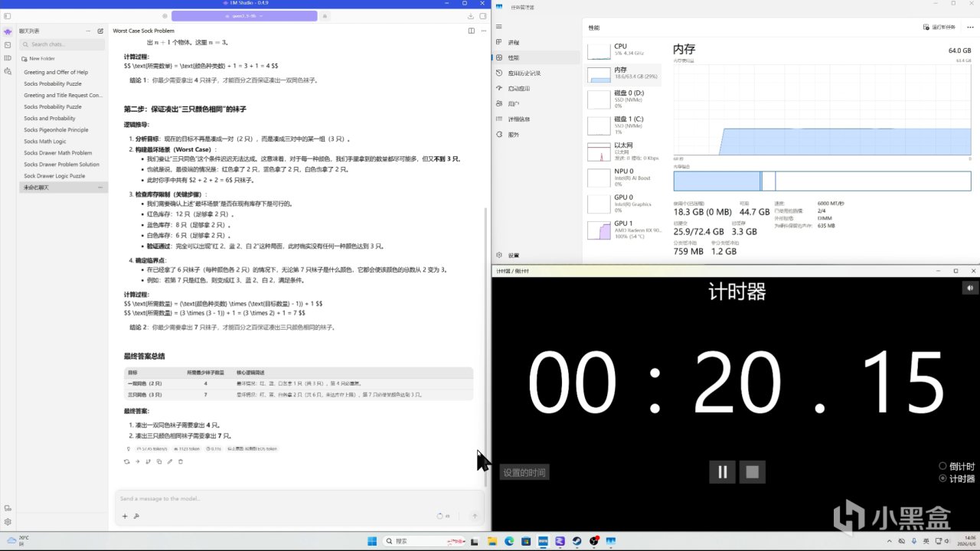This screenshot has width=980, height=551.
Task: Pause the running stopwatch
Action: [722, 471]
